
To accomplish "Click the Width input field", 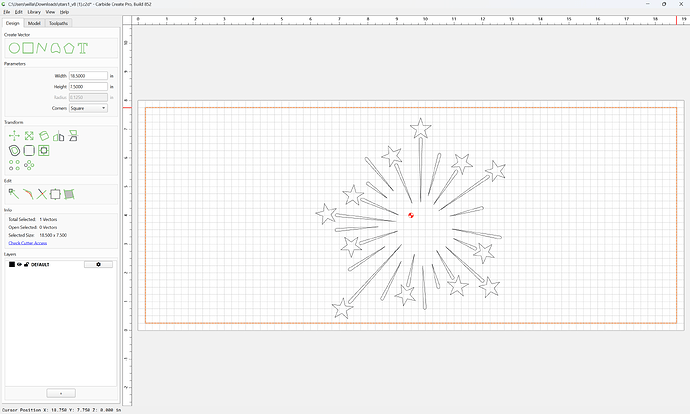I will click(88, 76).
